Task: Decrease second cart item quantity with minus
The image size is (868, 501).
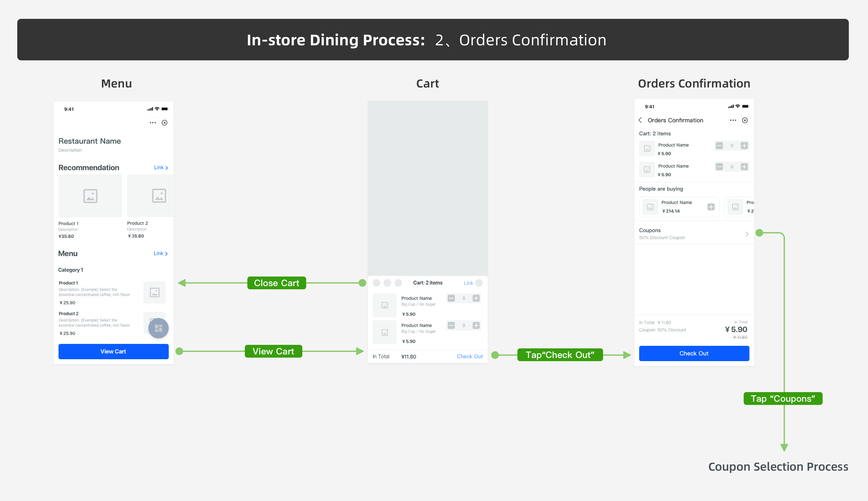Action: 451,325
